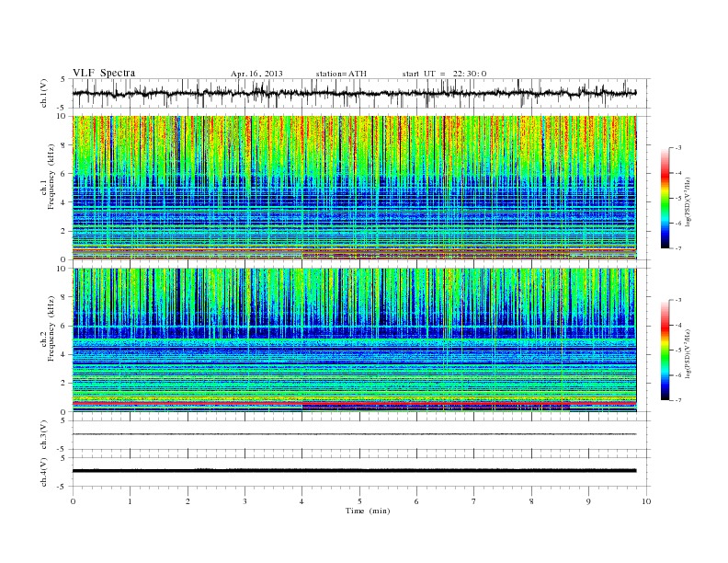Screen dimensions: 728x563
Task: Click the "Time (min)" axis title
Action: click(368, 511)
